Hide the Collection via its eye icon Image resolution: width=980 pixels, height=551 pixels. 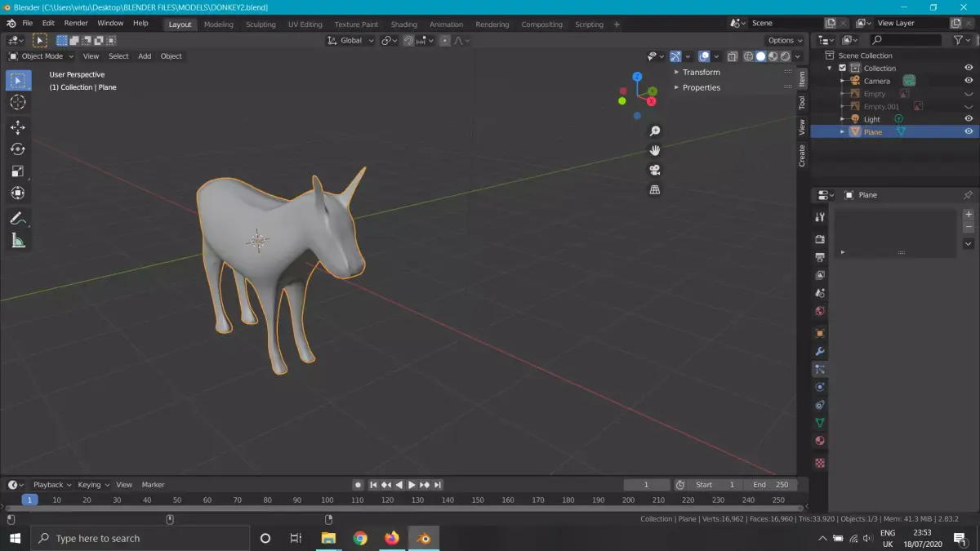969,68
